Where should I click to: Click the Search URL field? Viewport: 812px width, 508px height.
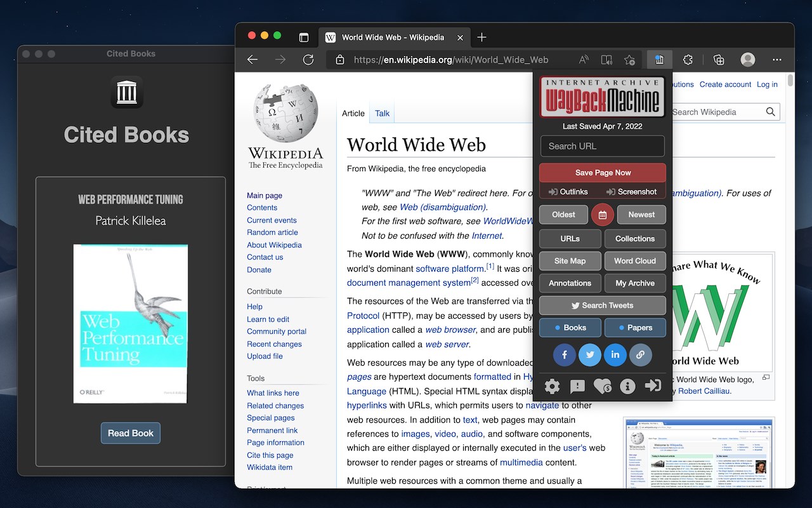point(603,146)
